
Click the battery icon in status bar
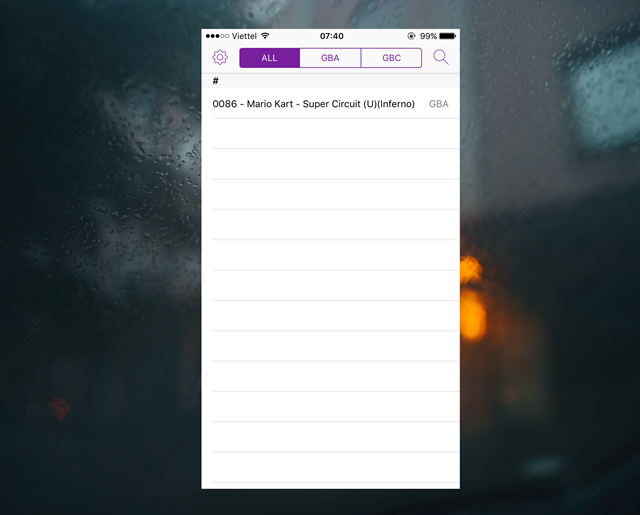pyautogui.click(x=448, y=36)
